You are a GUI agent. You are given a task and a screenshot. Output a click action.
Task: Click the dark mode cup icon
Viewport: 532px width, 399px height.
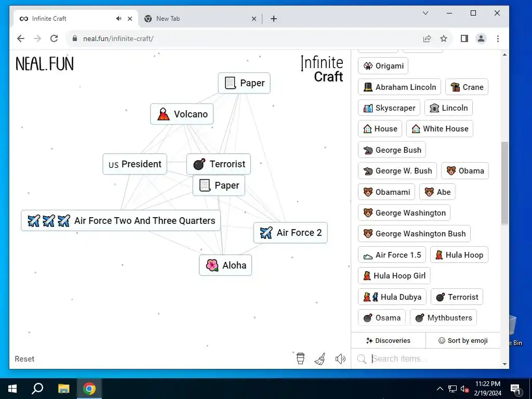tap(300, 358)
